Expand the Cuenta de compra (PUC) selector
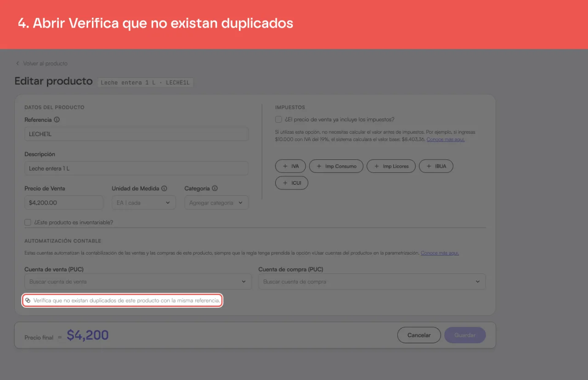The height and width of the screenshot is (380, 588). [372, 282]
